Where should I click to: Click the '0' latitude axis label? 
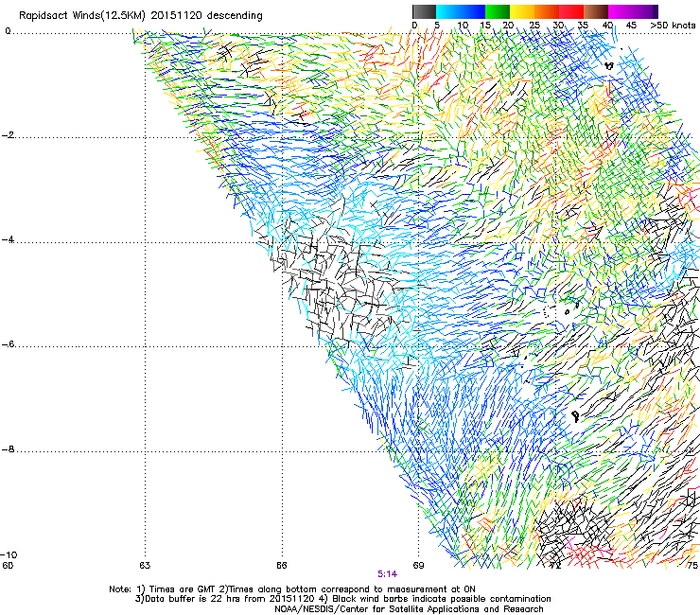click(x=8, y=31)
